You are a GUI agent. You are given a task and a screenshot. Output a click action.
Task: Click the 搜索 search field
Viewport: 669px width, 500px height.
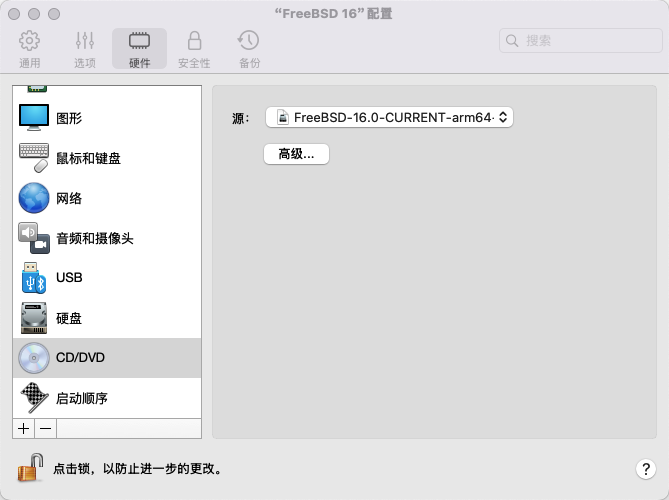[x=580, y=41]
